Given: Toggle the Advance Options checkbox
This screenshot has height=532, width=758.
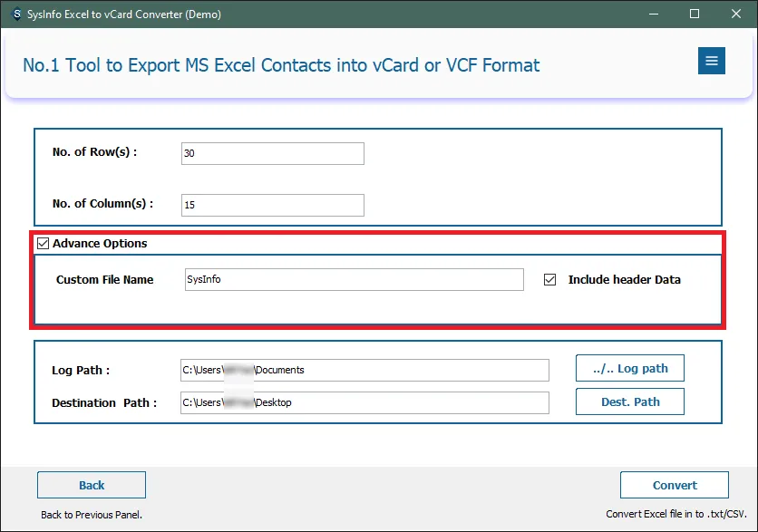Looking at the screenshot, I should tap(43, 244).
